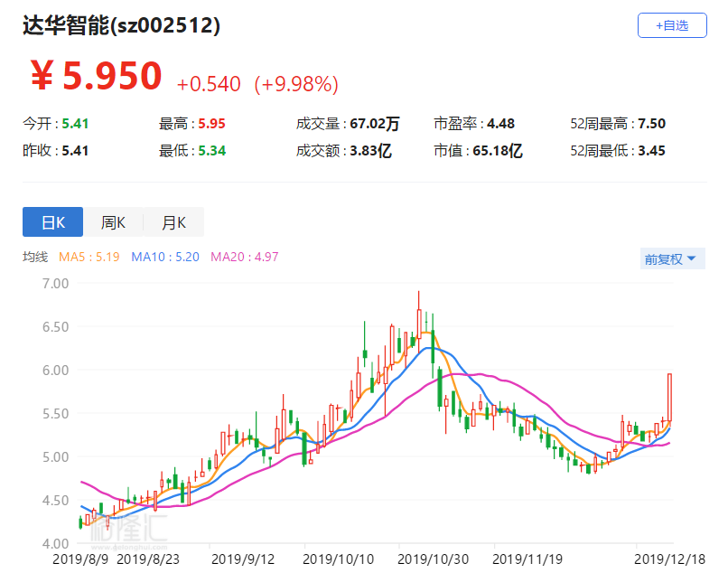Screen dimensions: 728x573
Task: Click the 5.50 price axis label
Action: [x=55, y=414]
